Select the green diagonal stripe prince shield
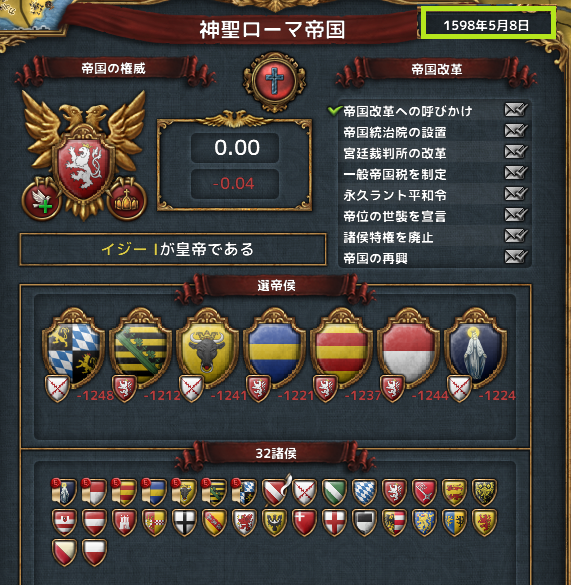Image resolution: width=571 pixels, height=585 pixels. 334,492
